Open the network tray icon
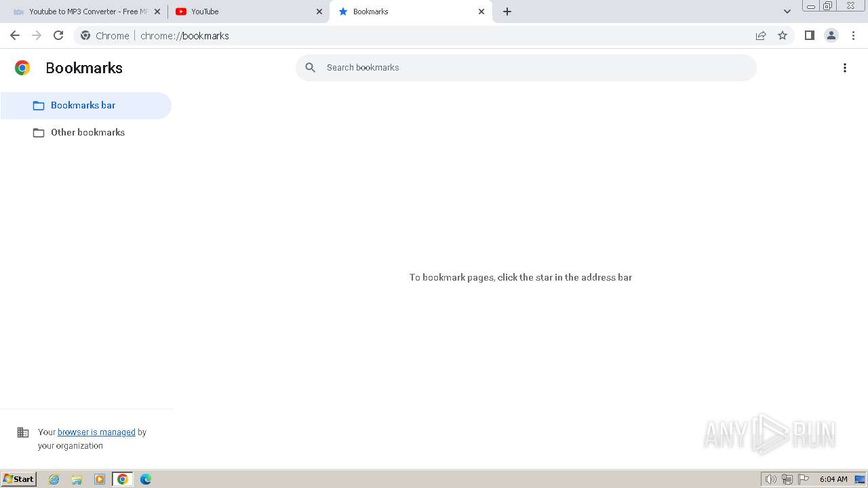Viewport: 868px width, 488px height. (x=787, y=479)
